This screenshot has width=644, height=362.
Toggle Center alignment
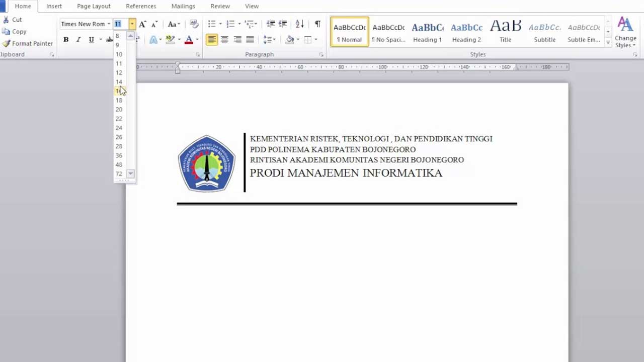pos(224,40)
